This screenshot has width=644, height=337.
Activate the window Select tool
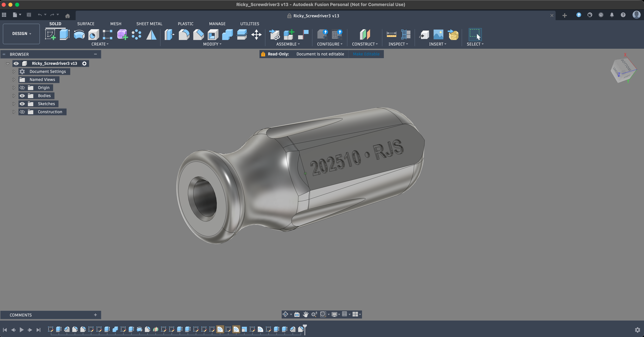(x=475, y=34)
